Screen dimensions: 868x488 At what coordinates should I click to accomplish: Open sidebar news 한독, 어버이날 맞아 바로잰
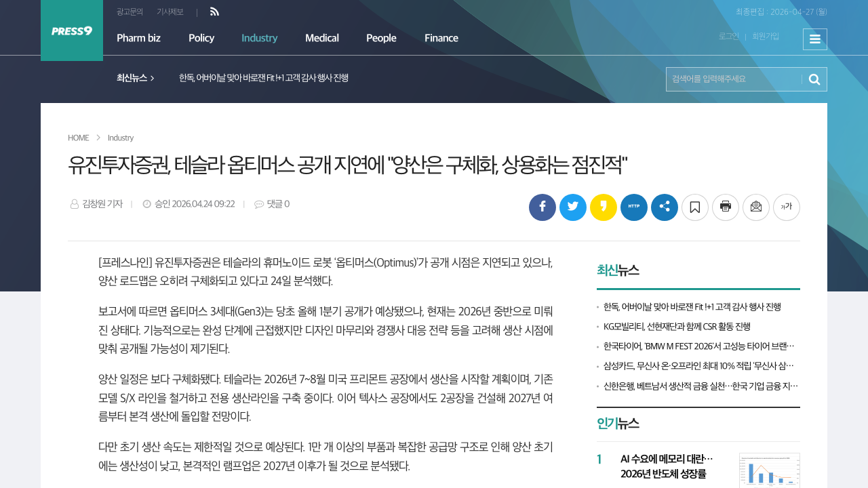pyautogui.click(x=692, y=307)
